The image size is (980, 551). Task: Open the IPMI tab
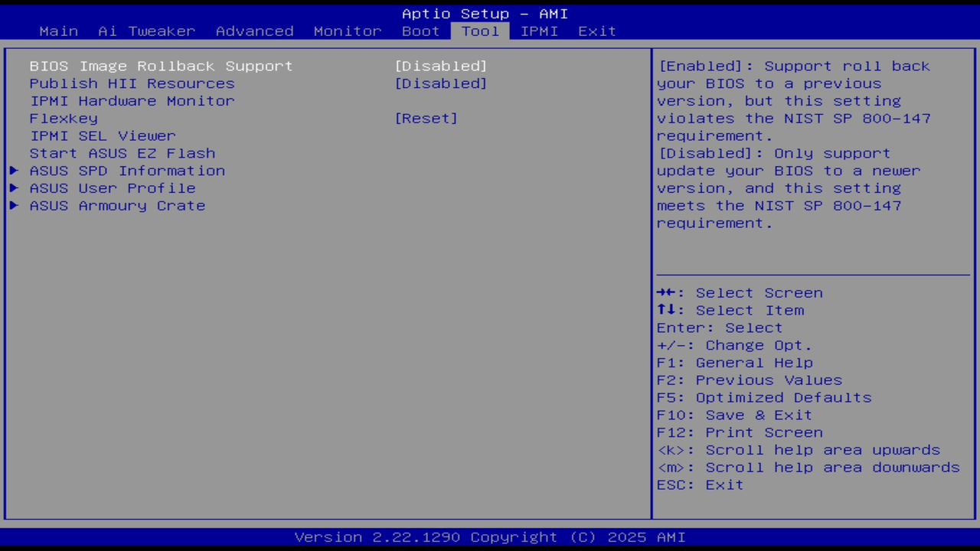coord(540,31)
